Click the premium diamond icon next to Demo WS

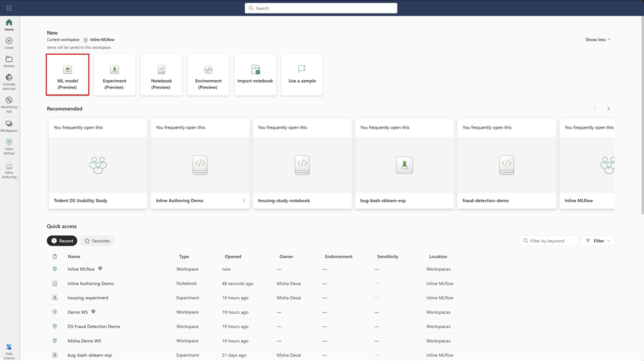point(93,311)
